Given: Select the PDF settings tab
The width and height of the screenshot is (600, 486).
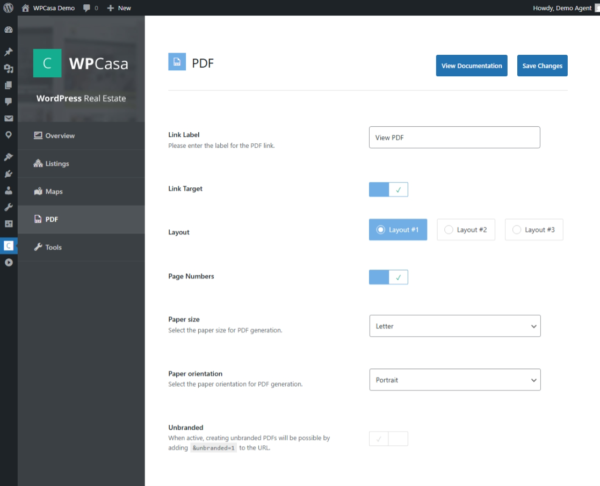Looking at the screenshot, I should [81, 219].
